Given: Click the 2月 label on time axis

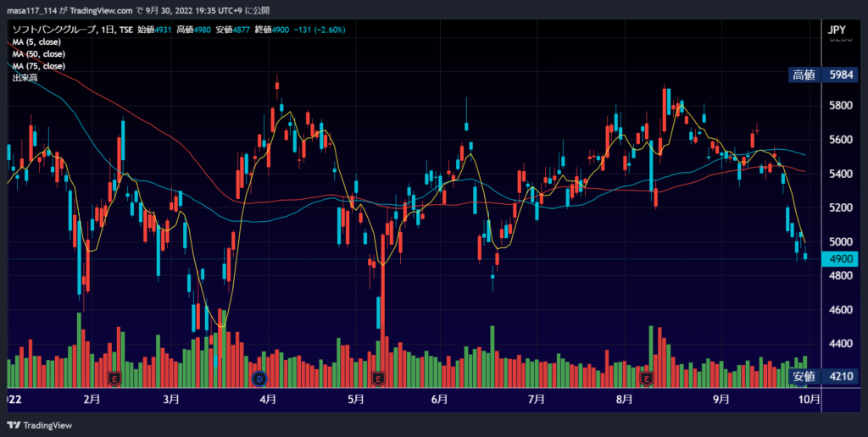Looking at the screenshot, I should (x=92, y=400).
